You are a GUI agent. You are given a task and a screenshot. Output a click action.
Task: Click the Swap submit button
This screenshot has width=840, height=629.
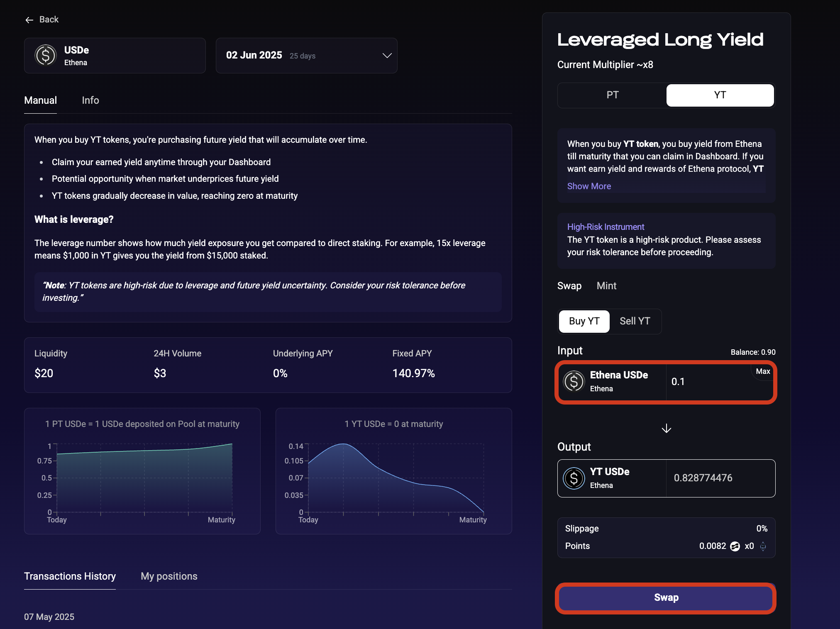666,597
